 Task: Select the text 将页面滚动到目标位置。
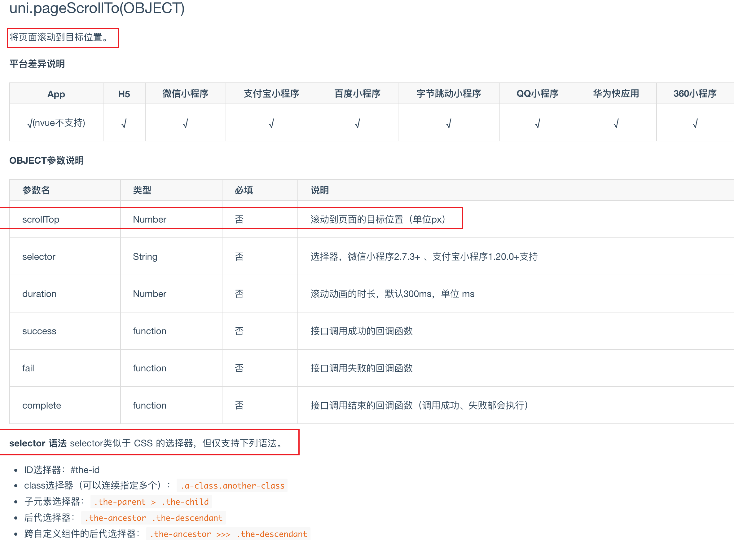pos(59,37)
